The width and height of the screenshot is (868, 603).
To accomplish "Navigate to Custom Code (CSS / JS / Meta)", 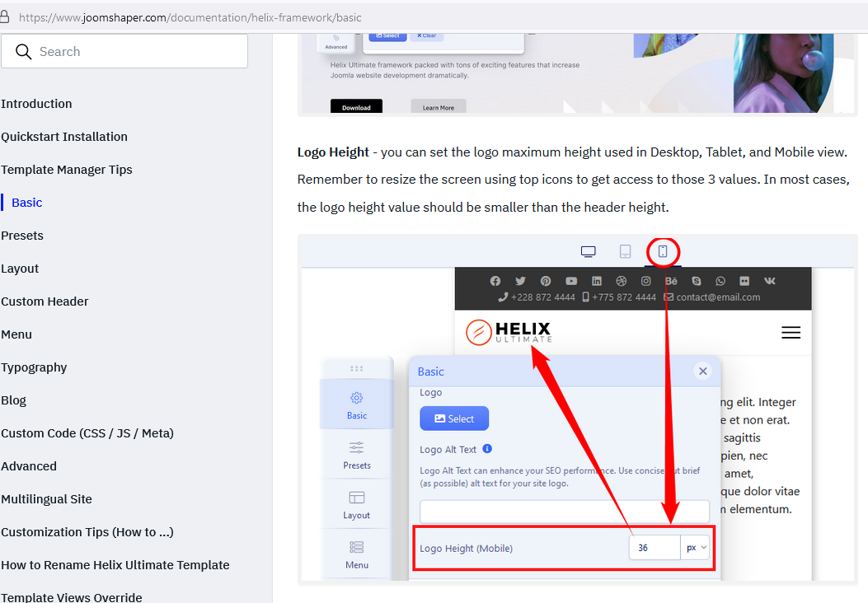I will pos(87,433).
